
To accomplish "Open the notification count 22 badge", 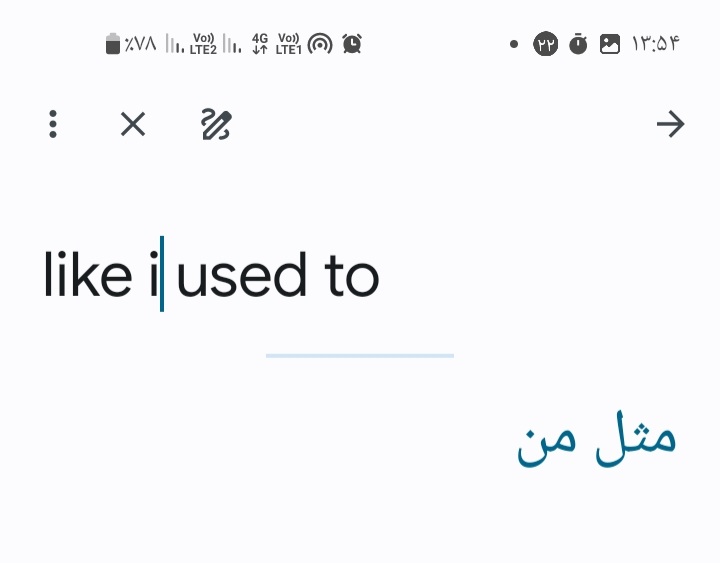I will pos(546,44).
